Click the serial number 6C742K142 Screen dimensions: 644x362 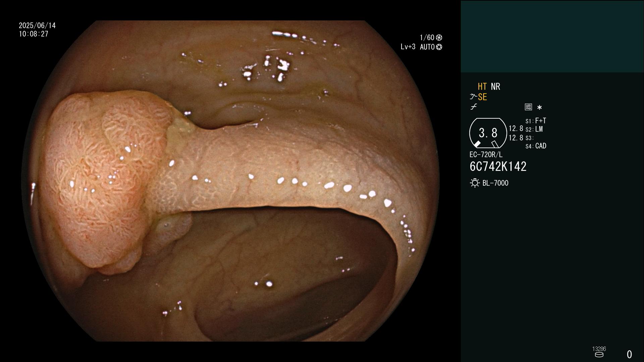coord(498,167)
